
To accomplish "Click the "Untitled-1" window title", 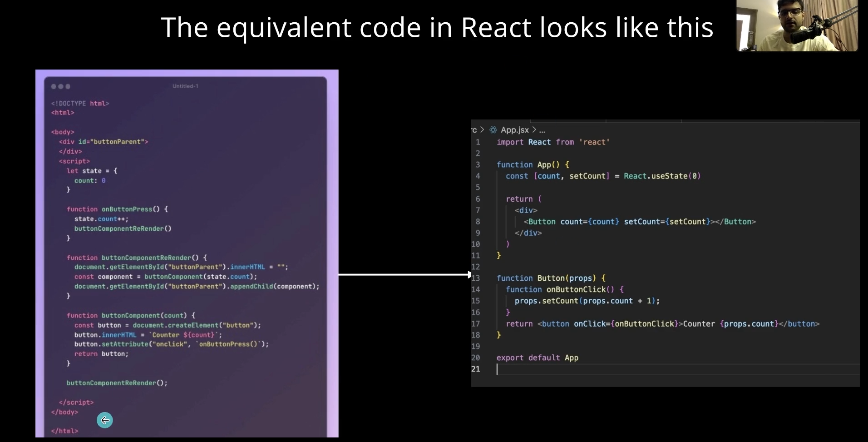I will [185, 86].
